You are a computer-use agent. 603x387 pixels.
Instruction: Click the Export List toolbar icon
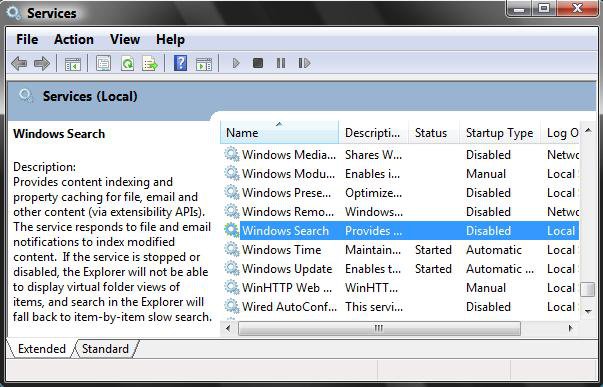150,63
